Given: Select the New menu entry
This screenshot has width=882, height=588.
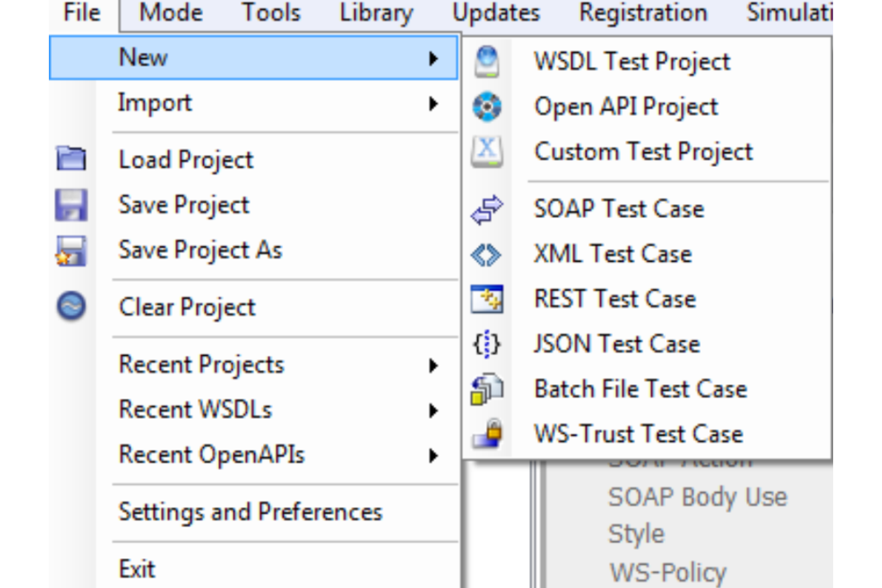Looking at the screenshot, I should (254, 58).
